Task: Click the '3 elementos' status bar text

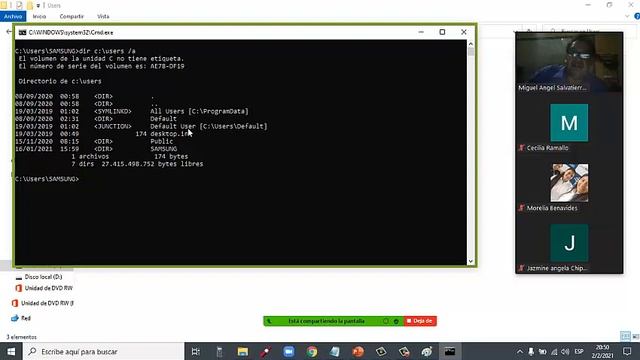Action: tap(21, 337)
